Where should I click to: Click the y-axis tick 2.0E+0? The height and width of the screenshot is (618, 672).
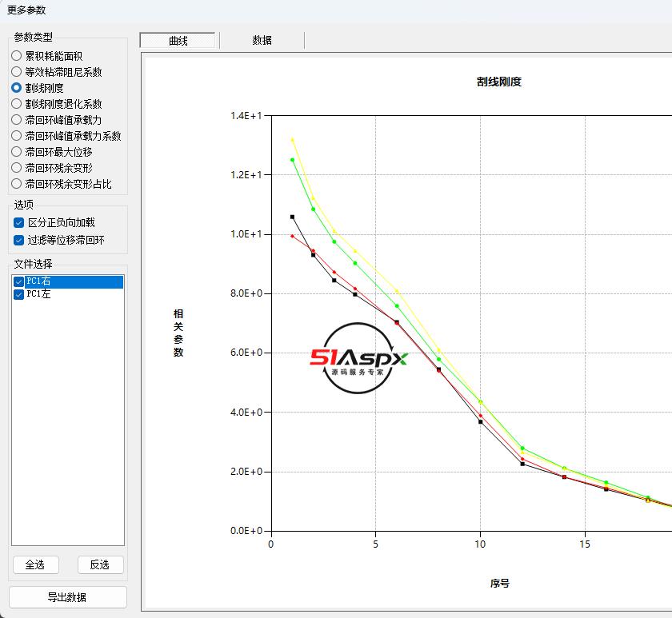[x=246, y=472]
